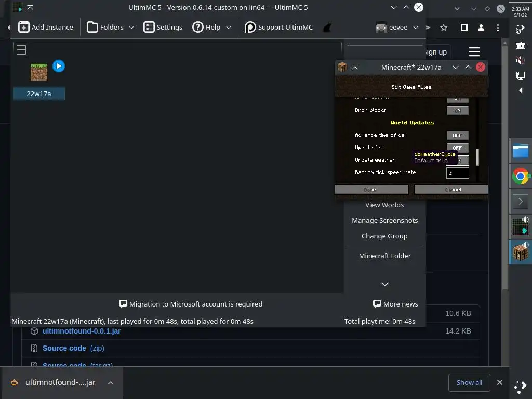Open Google Chrome from taskbar
The width and height of the screenshot is (532, 399).
[521, 176]
